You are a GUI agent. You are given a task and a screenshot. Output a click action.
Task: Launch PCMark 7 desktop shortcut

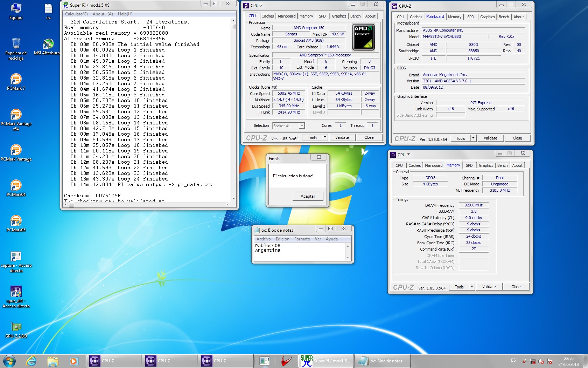coord(16,82)
